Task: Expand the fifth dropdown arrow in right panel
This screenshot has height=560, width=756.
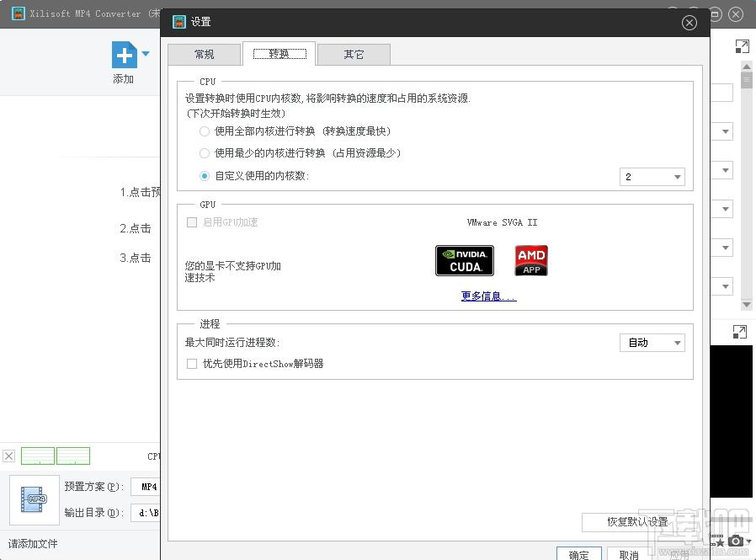Action: [x=725, y=286]
